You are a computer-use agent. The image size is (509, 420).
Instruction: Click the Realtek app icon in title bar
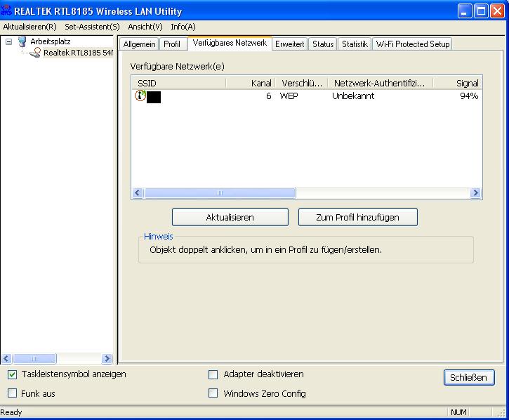7,11
